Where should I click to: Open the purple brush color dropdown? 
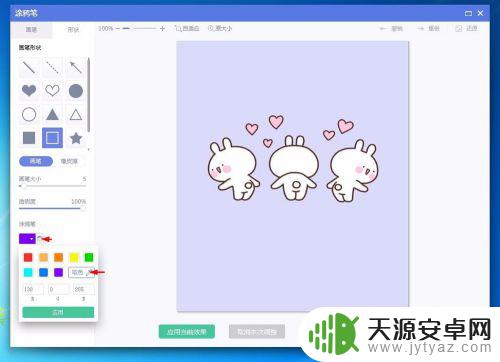[x=27, y=239]
